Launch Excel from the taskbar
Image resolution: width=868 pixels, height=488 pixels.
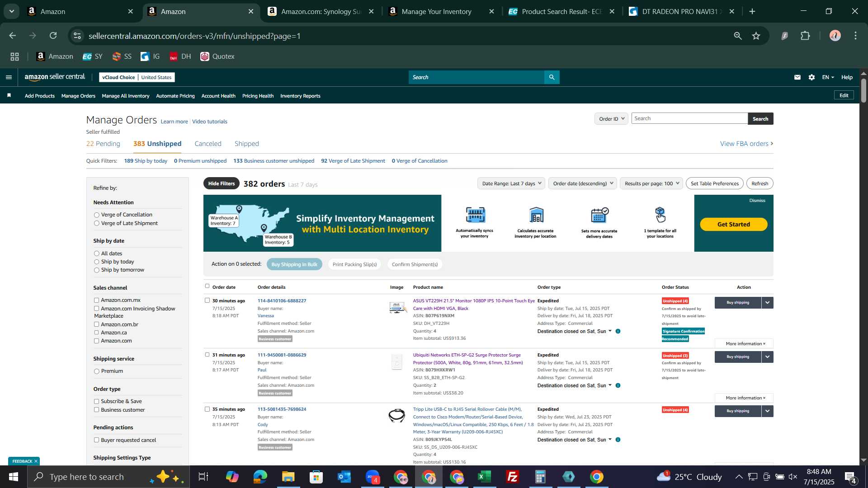(485, 477)
